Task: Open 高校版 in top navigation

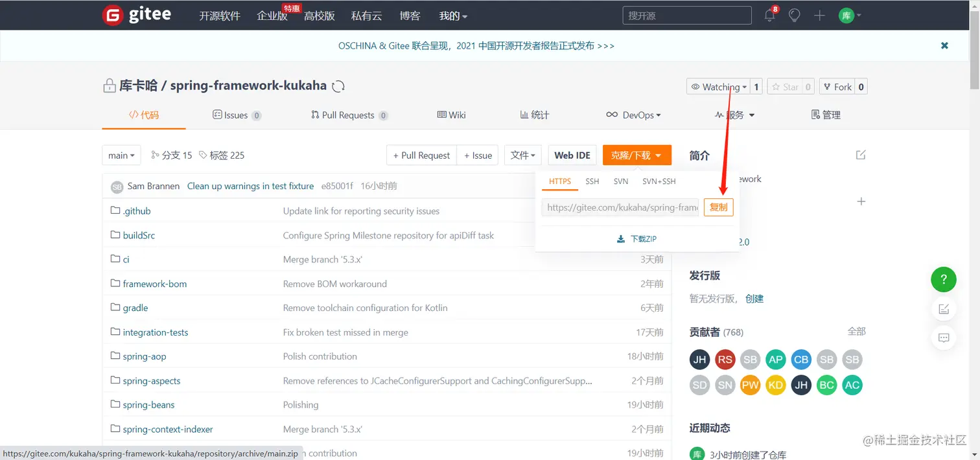Action: pyautogui.click(x=320, y=16)
